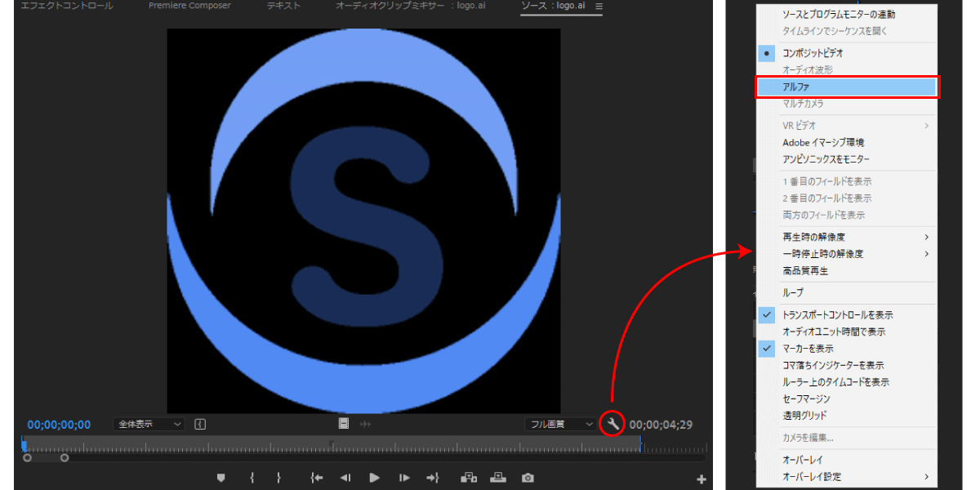Image resolution: width=980 pixels, height=490 pixels.
Task: Choose Adobe イマーシブ環境 menu item
Action: point(848,142)
